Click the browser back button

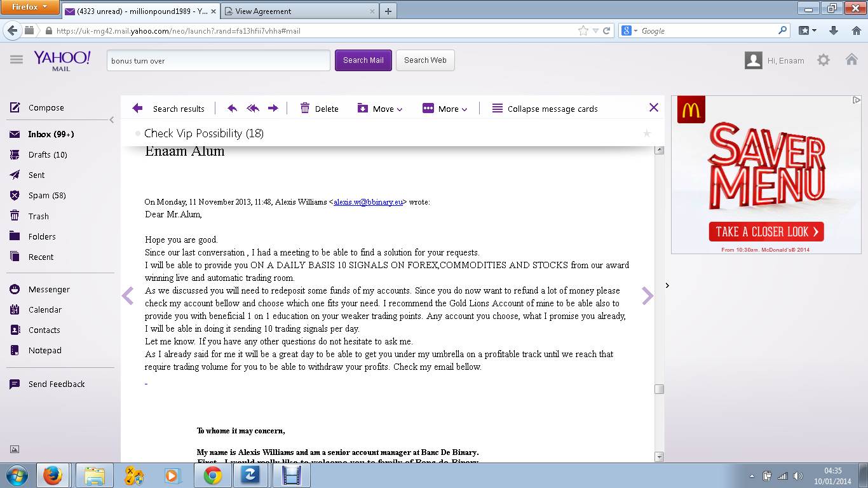coord(12,30)
